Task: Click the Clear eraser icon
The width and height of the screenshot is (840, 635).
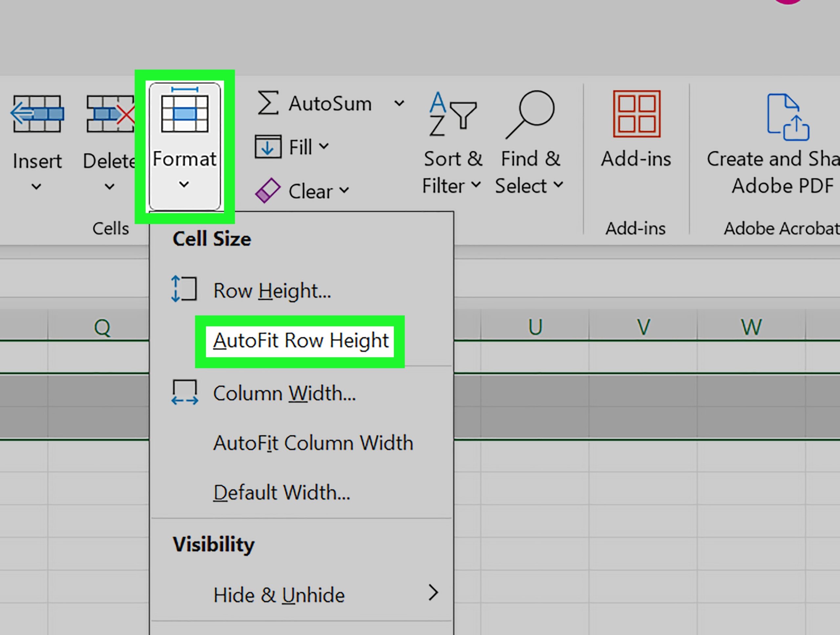Action: pyautogui.click(x=268, y=190)
